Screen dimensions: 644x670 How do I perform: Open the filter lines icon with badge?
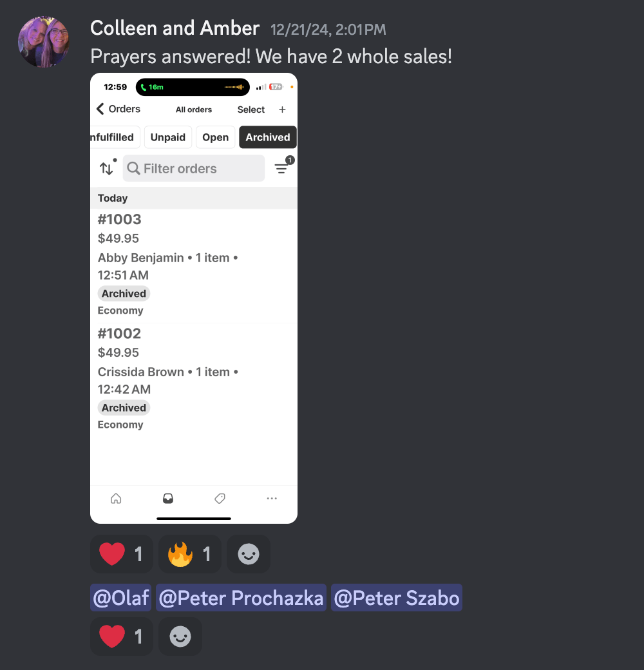(x=283, y=167)
